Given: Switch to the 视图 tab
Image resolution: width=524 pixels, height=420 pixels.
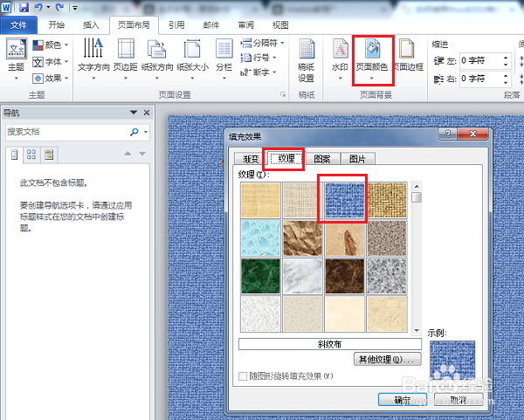Looking at the screenshot, I should coord(280,24).
